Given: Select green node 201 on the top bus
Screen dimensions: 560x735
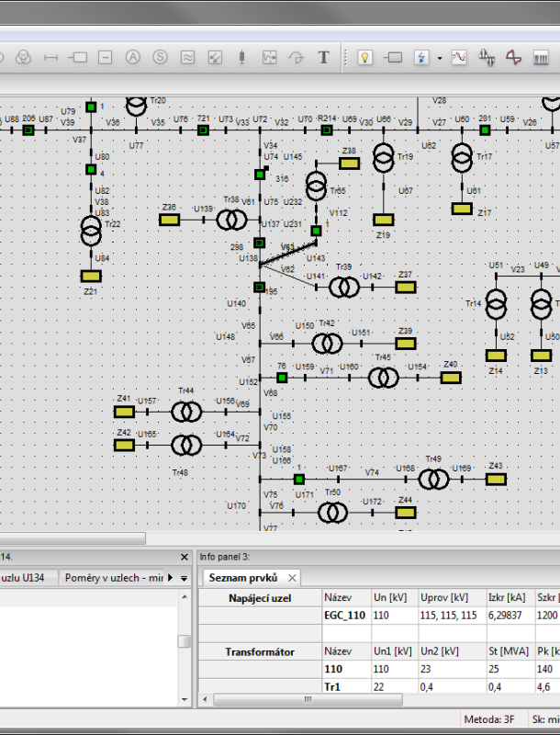Looking at the screenshot, I should click(x=485, y=130).
